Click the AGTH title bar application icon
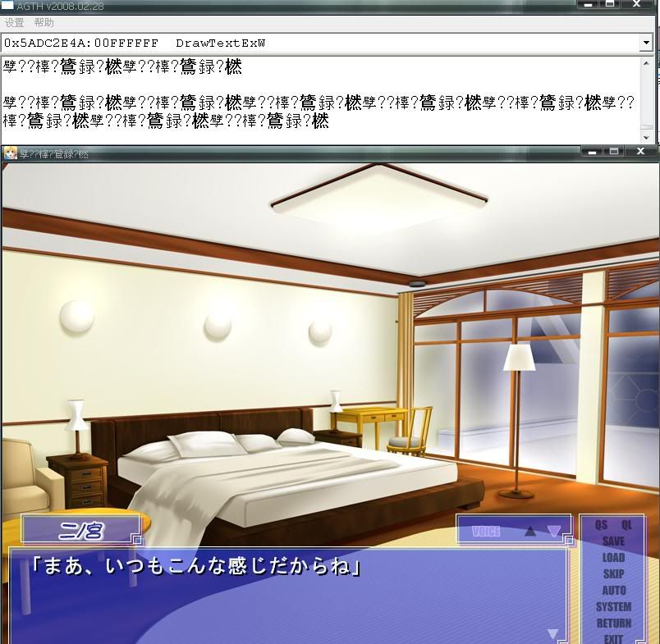 point(7,6)
